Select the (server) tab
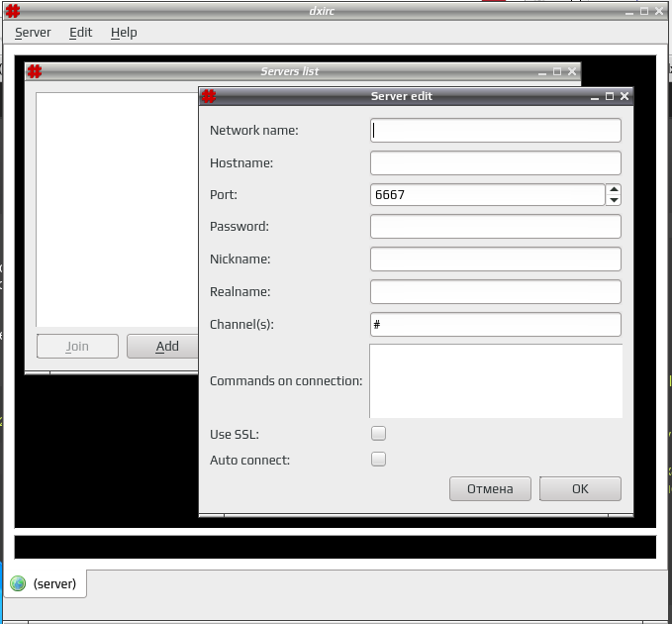The image size is (672, 624). point(45,583)
